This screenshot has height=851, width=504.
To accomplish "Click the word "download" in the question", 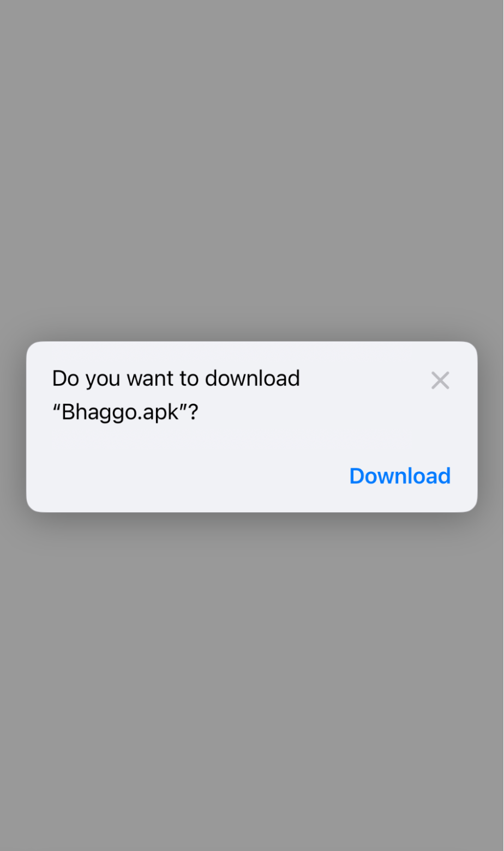I will coord(253,378).
